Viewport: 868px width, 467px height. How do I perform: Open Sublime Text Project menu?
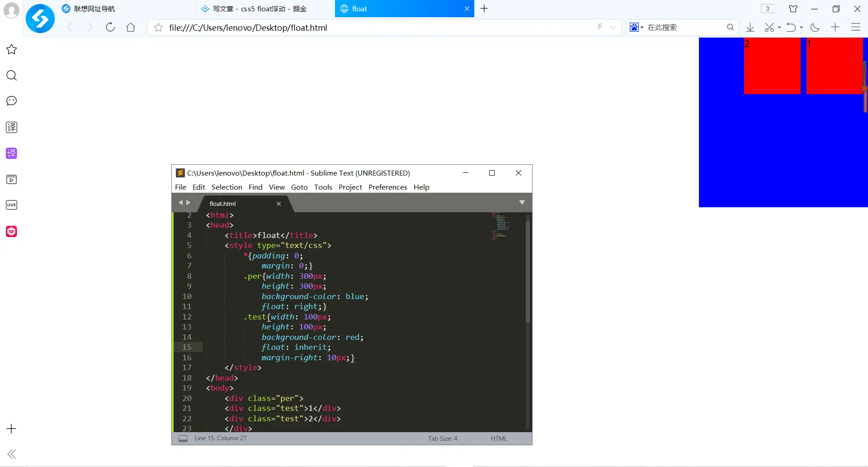tap(350, 187)
